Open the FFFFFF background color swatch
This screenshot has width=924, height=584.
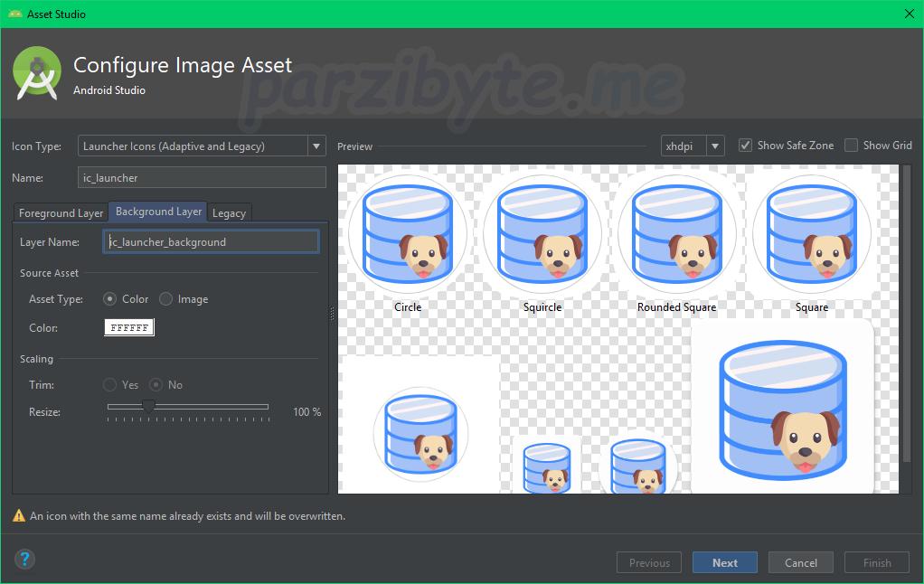(129, 327)
